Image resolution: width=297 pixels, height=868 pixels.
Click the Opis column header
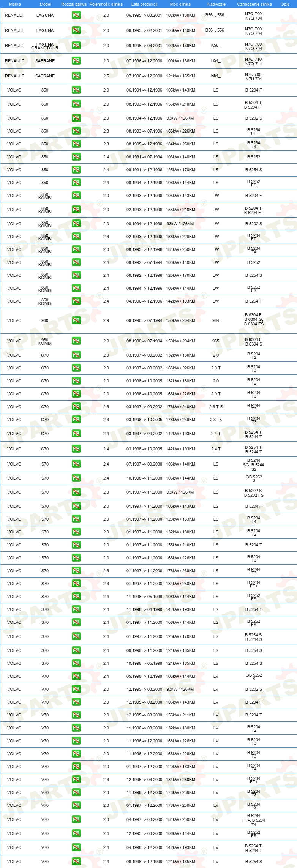(x=285, y=4)
